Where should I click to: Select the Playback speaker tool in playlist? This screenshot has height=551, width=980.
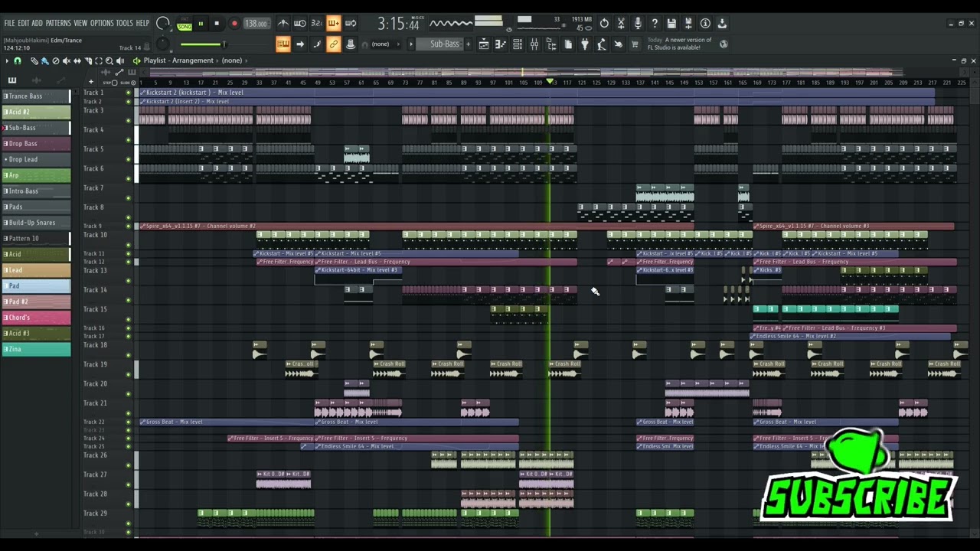pyautogui.click(x=120, y=60)
